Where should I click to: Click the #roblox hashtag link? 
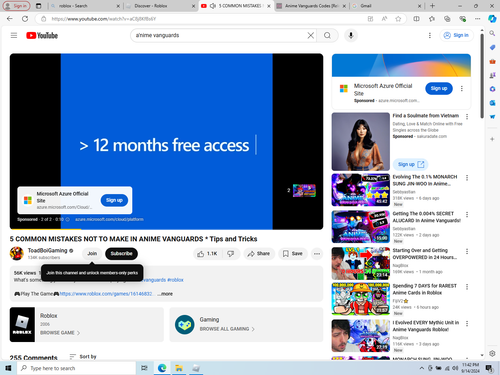[x=175, y=280]
